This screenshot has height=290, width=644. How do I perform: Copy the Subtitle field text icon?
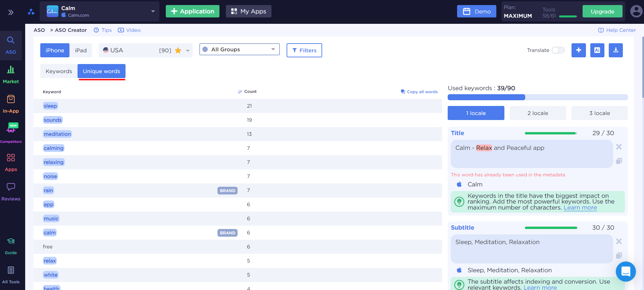619,255
